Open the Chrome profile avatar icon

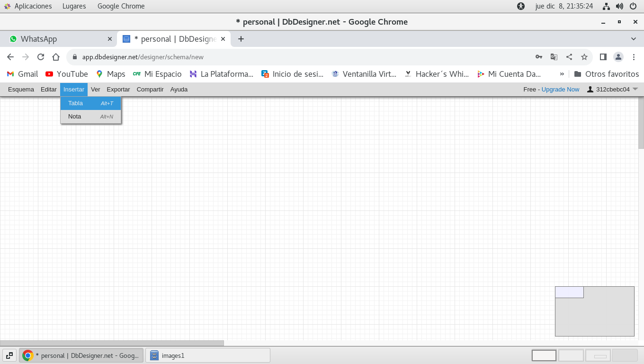click(x=618, y=57)
